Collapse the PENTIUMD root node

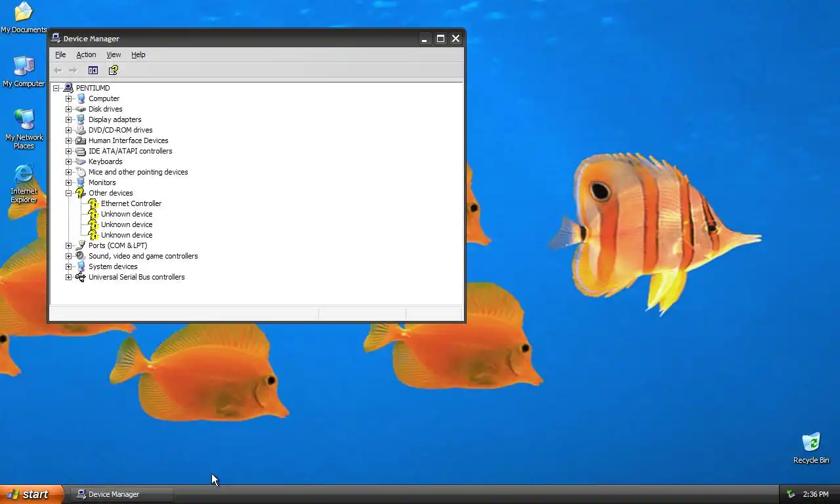[56, 88]
